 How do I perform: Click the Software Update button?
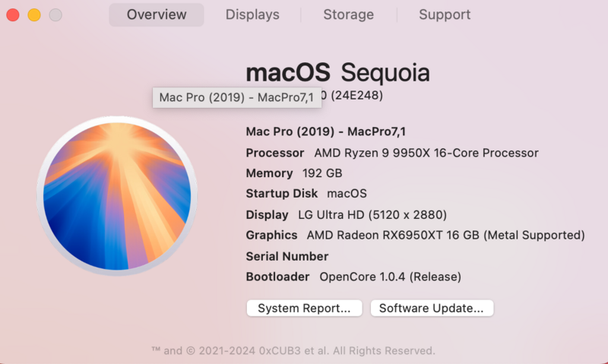(x=432, y=308)
